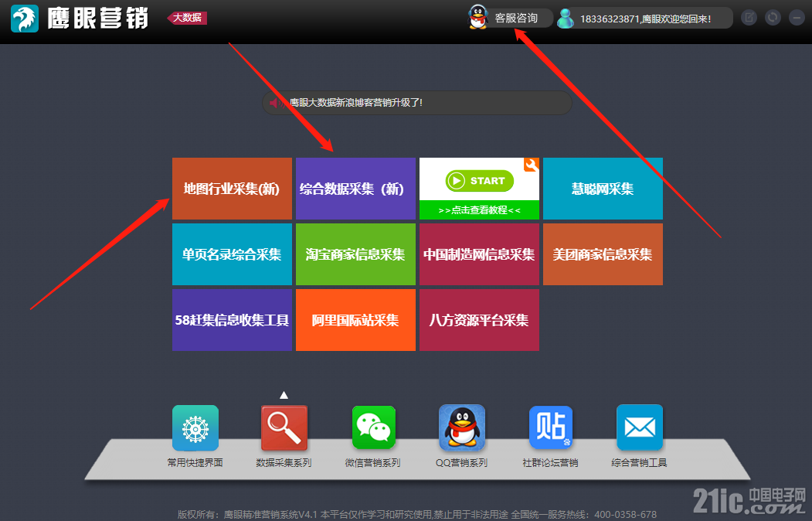Click the edit note icon in title bar

point(749,18)
